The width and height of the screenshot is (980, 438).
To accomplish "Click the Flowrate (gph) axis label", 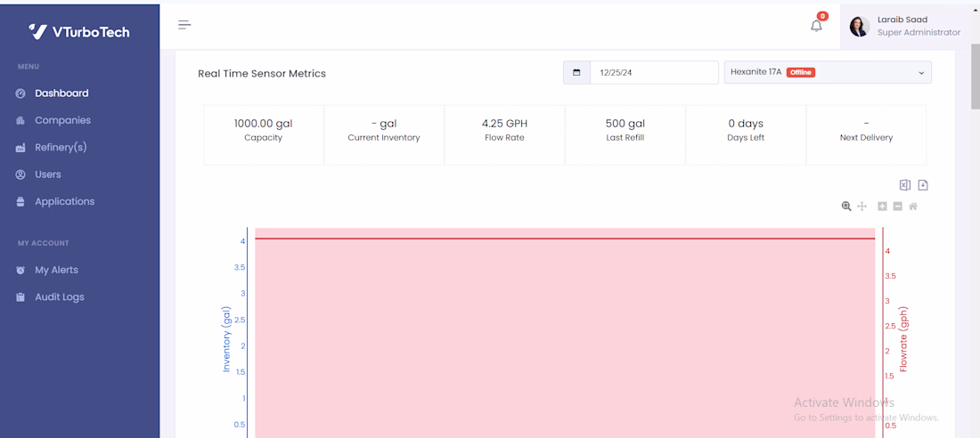I will point(903,339).
